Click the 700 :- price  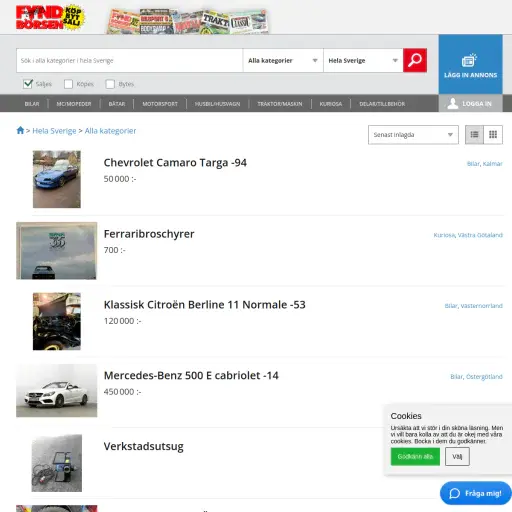point(115,250)
